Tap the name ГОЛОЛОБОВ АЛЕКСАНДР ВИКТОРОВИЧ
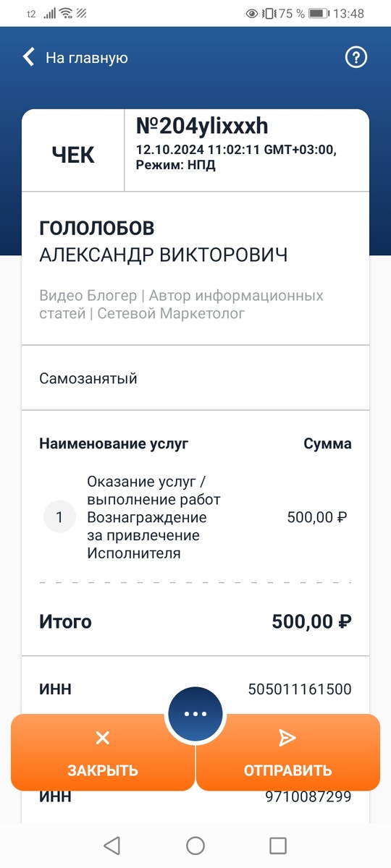This screenshot has width=391, height=868. point(164,242)
